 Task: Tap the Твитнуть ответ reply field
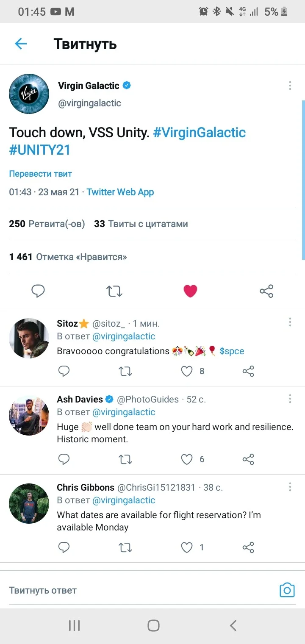click(x=140, y=590)
